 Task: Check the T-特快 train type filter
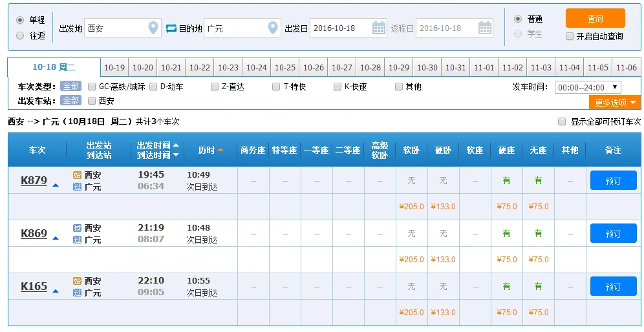[276, 87]
